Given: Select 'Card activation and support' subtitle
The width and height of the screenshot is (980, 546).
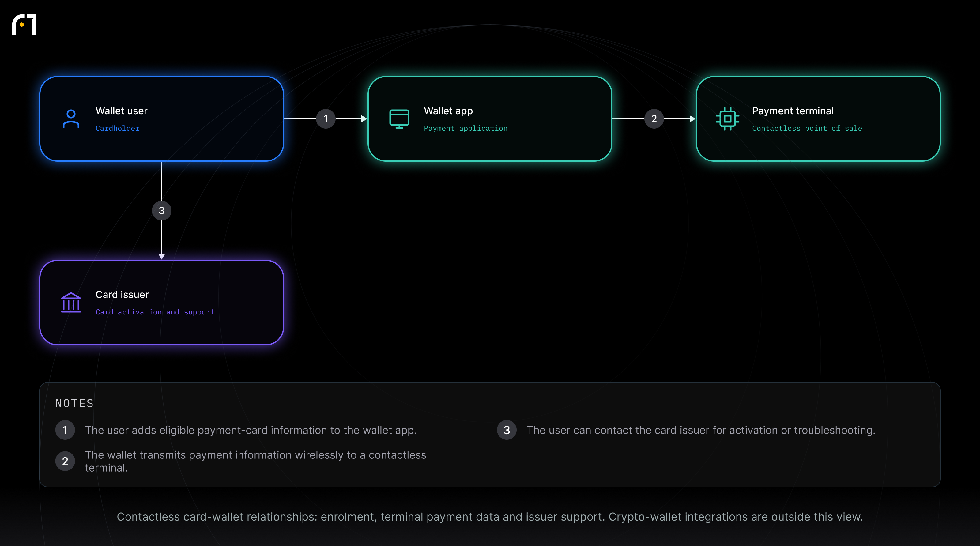Looking at the screenshot, I should 155,312.
